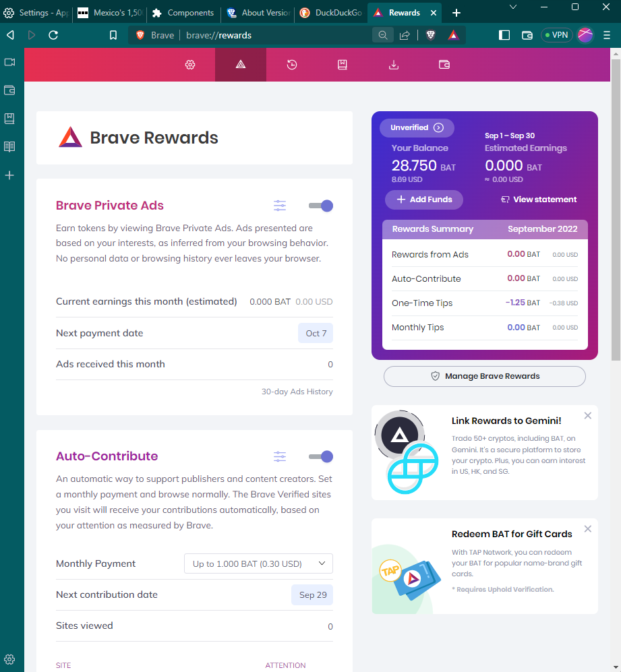621x672 pixels.
Task: Click the Oct 7 next payment date
Action: click(316, 334)
